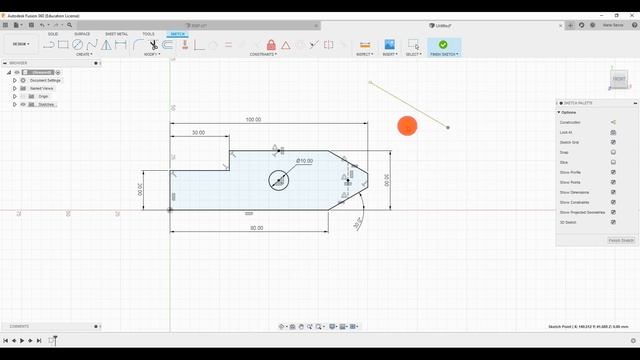Enable the Snap checkbox

click(x=613, y=152)
